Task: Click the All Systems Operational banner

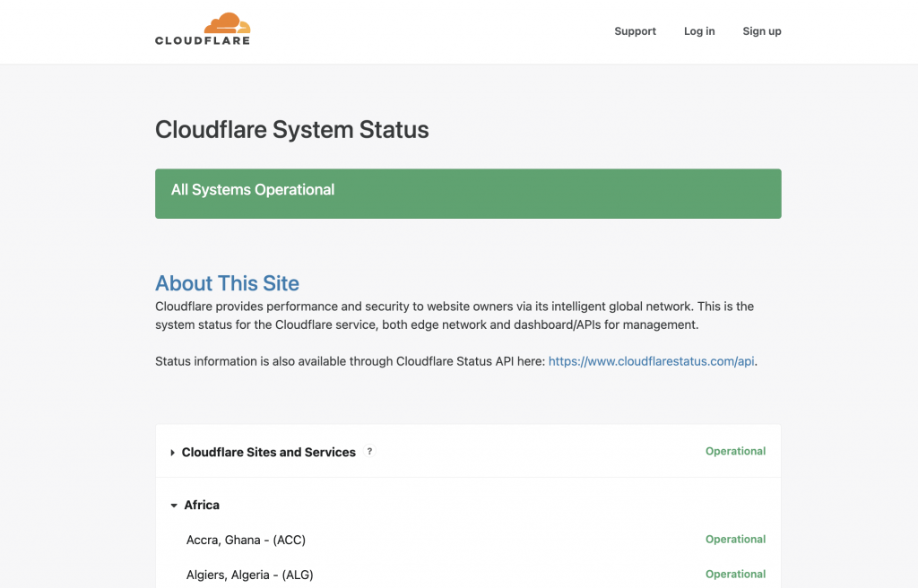Action: 468,194
